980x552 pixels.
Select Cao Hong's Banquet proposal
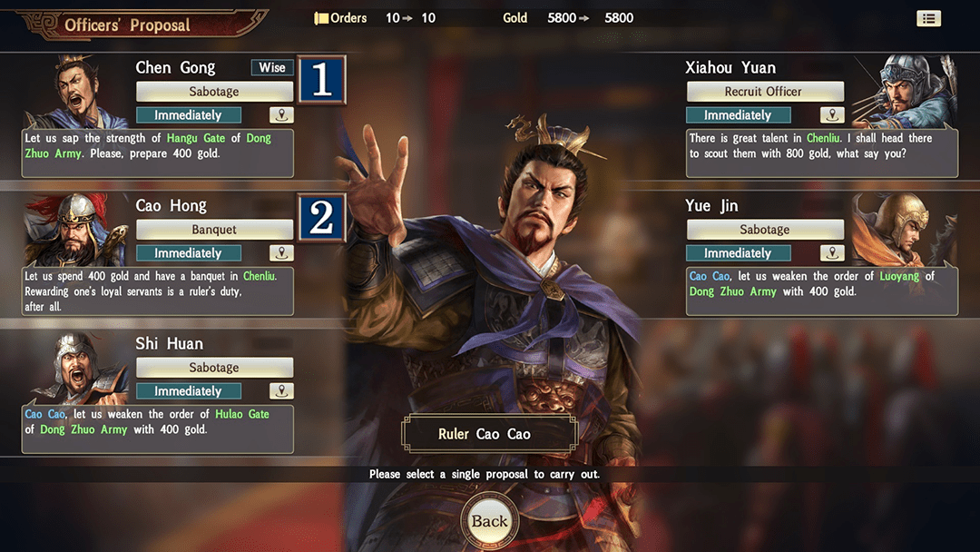point(214,230)
